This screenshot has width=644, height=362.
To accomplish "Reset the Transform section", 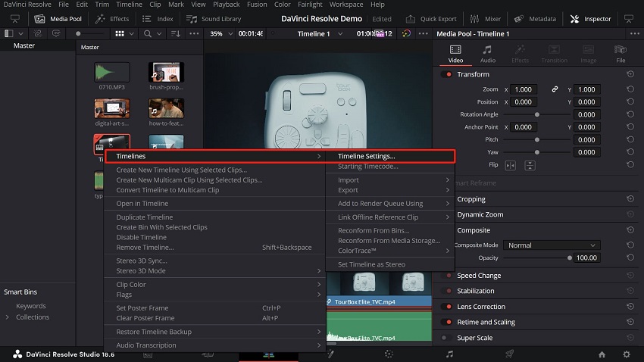I will click(x=630, y=74).
